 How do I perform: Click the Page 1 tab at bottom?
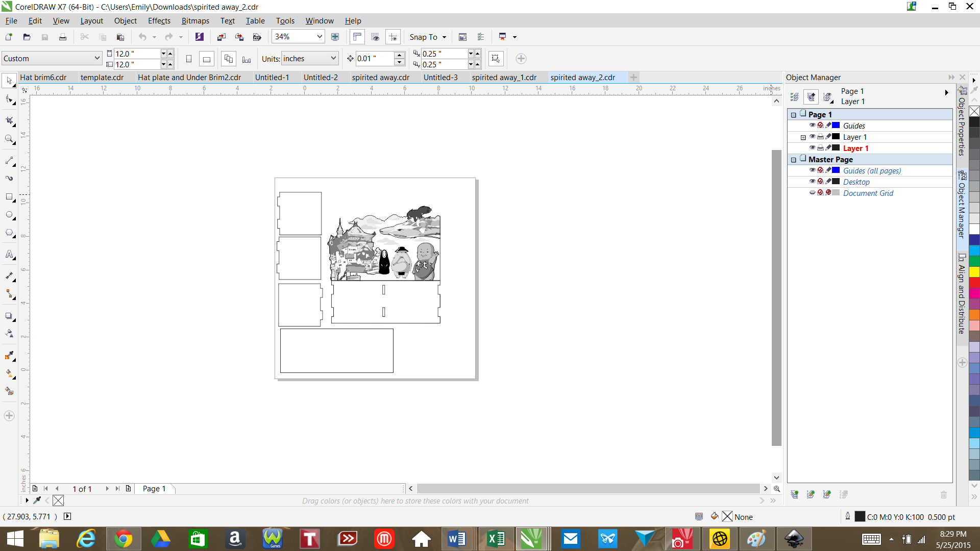(x=154, y=489)
